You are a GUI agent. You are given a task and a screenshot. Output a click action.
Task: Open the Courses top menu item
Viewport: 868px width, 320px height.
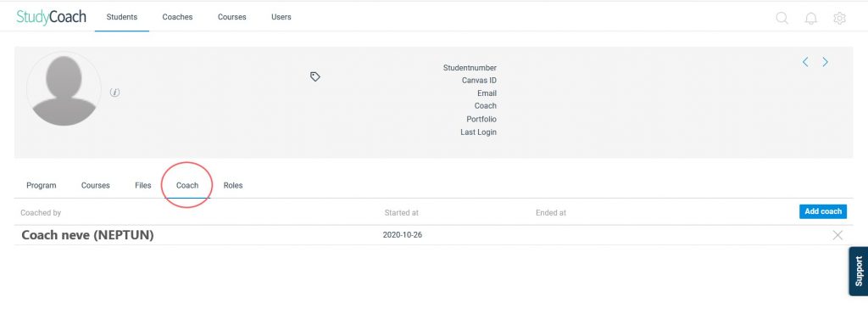pos(232,17)
